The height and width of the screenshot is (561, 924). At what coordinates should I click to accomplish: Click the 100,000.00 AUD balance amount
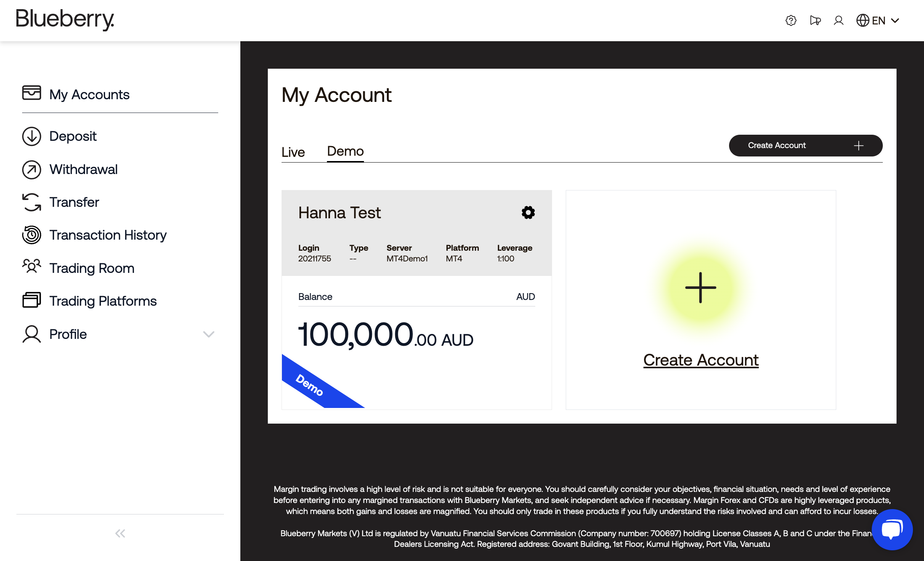[x=386, y=335]
